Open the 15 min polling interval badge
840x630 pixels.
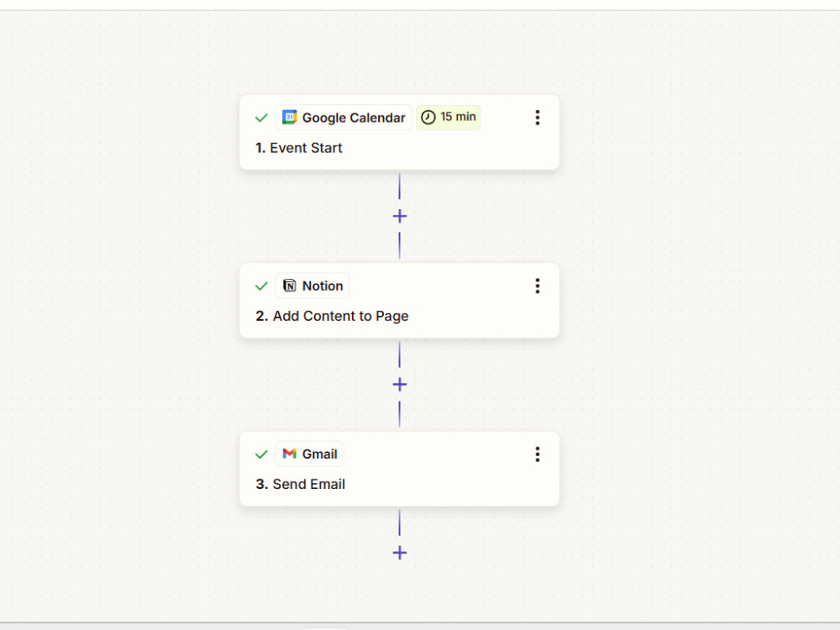pyautogui.click(x=449, y=117)
